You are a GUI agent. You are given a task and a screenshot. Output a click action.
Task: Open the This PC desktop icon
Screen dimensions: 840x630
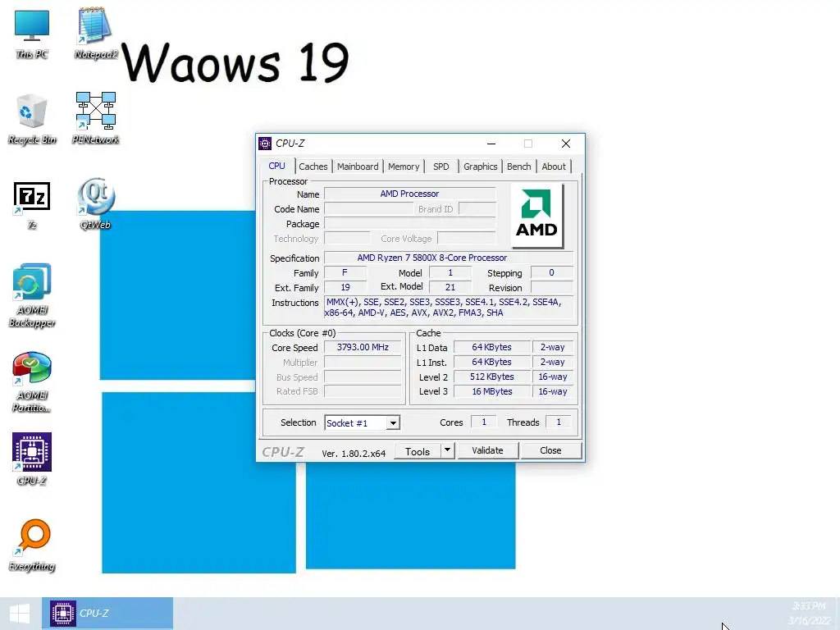[32, 33]
